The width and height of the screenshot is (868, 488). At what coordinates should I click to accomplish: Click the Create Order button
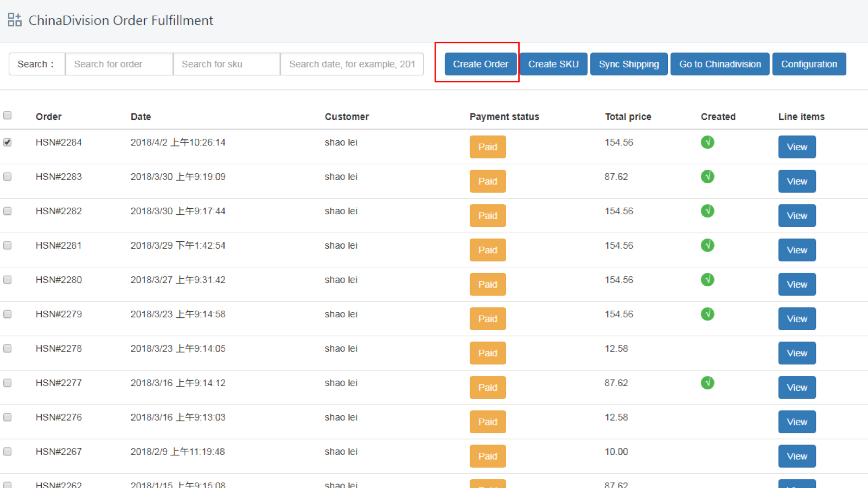pos(480,64)
